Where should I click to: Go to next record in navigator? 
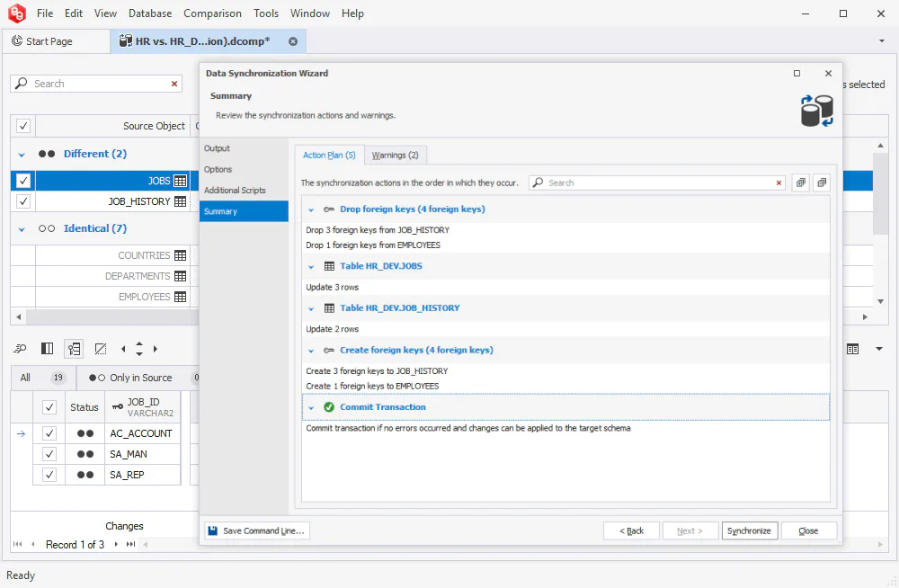[116, 544]
